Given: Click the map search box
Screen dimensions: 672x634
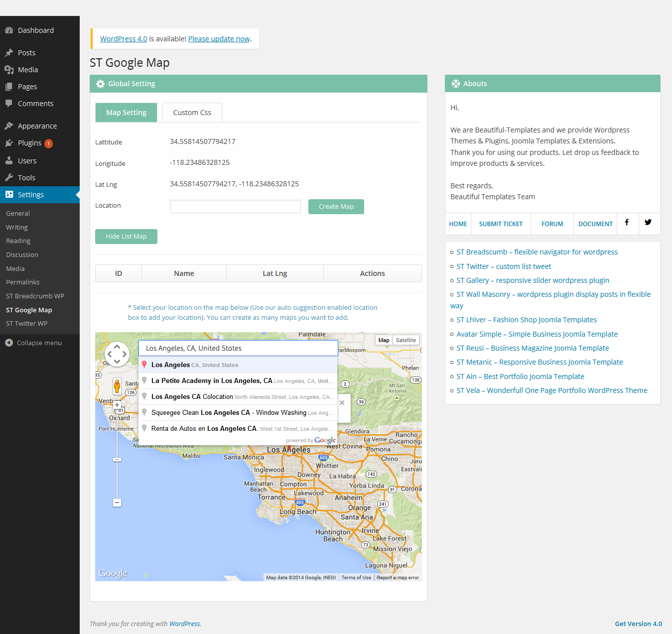Looking at the screenshot, I should point(238,348).
